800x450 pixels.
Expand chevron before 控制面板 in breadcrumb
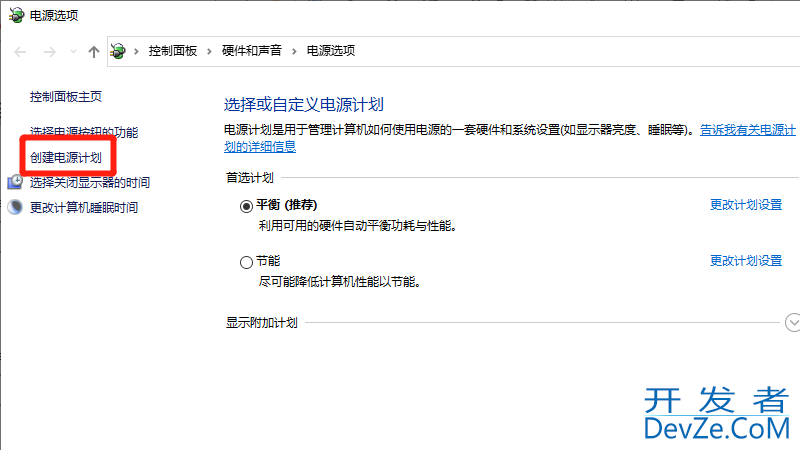136,51
